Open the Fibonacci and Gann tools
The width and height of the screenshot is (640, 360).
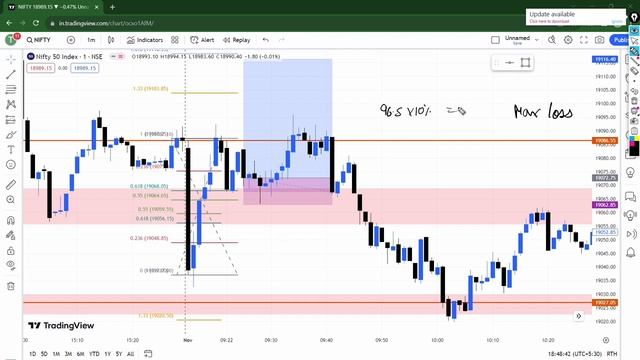pos(11,89)
